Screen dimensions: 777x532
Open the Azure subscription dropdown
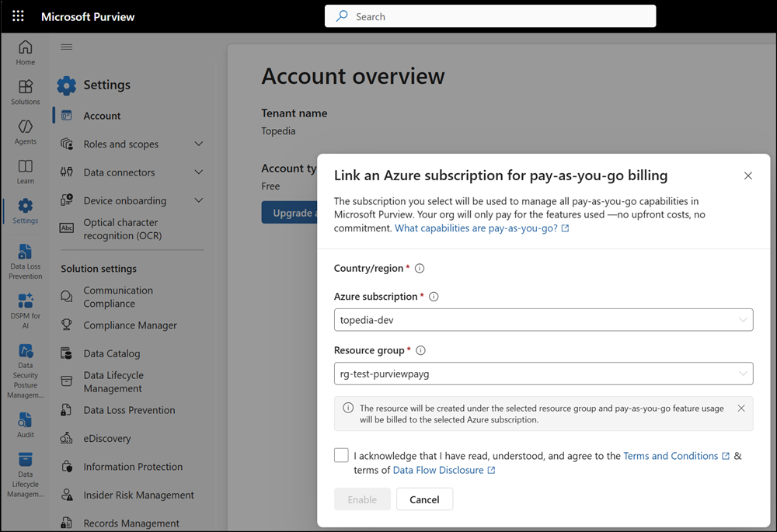coord(543,319)
